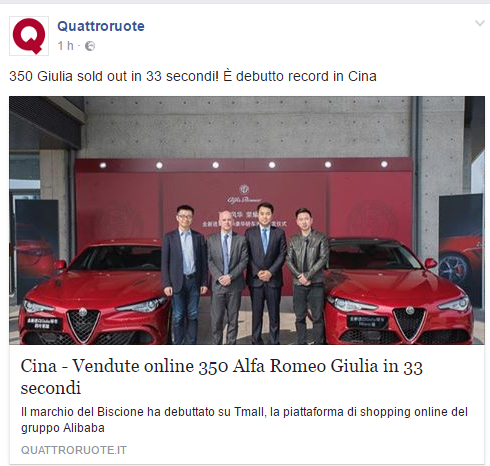Click the "350 Giulia sold out" caption text
490x466 pixels.
(x=193, y=76)
